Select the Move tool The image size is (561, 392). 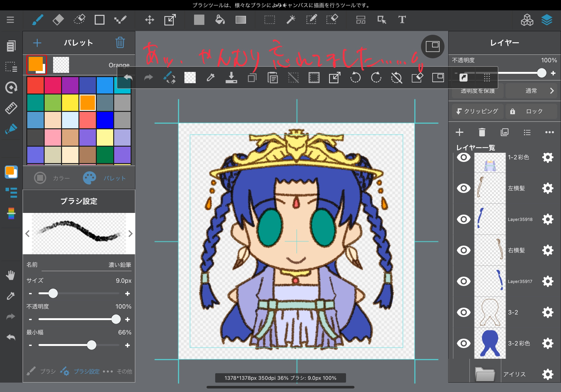(149, 20)
